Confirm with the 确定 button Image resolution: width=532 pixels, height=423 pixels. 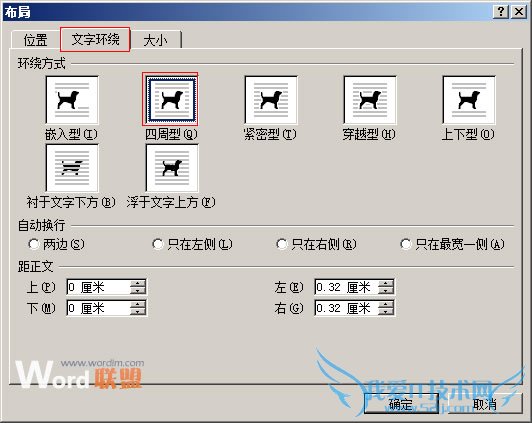point(401,404)
